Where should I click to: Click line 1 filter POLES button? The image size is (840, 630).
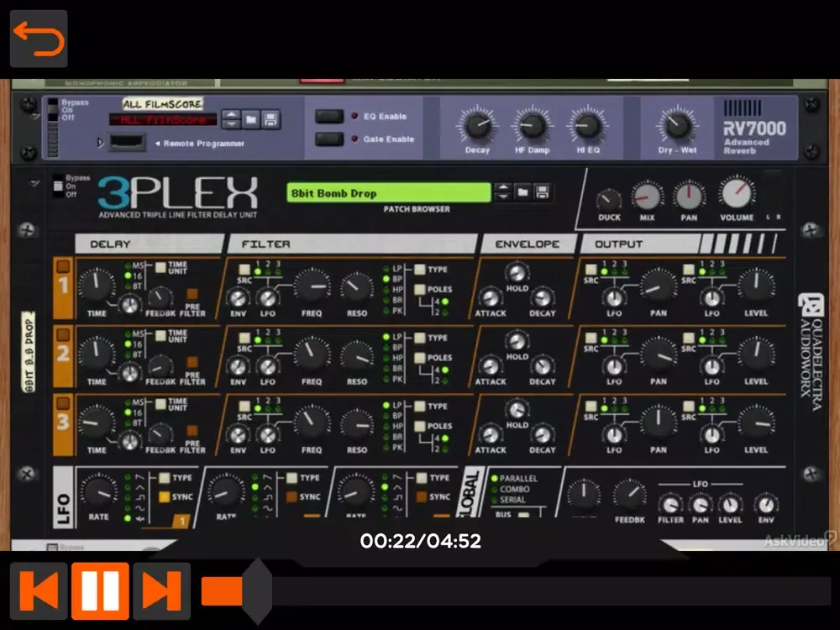(x=419, y=289)
